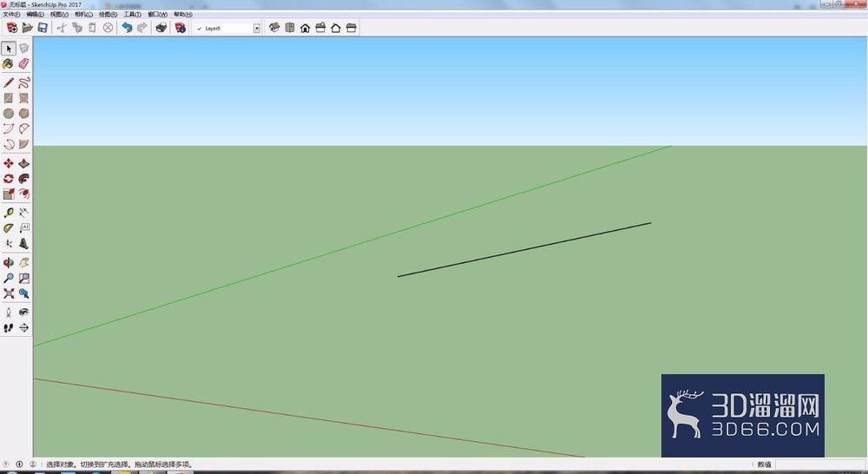Image resolution: width=868 pixels, height=474 pixels.
Task: Pick the Dimension tool
Action: tap(23, 213)
